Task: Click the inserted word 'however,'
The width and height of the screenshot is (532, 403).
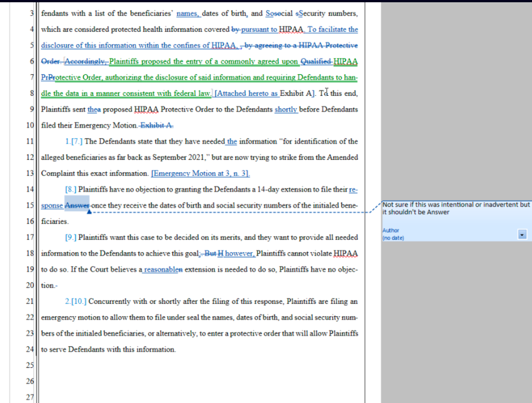Action: coord(240,253)
